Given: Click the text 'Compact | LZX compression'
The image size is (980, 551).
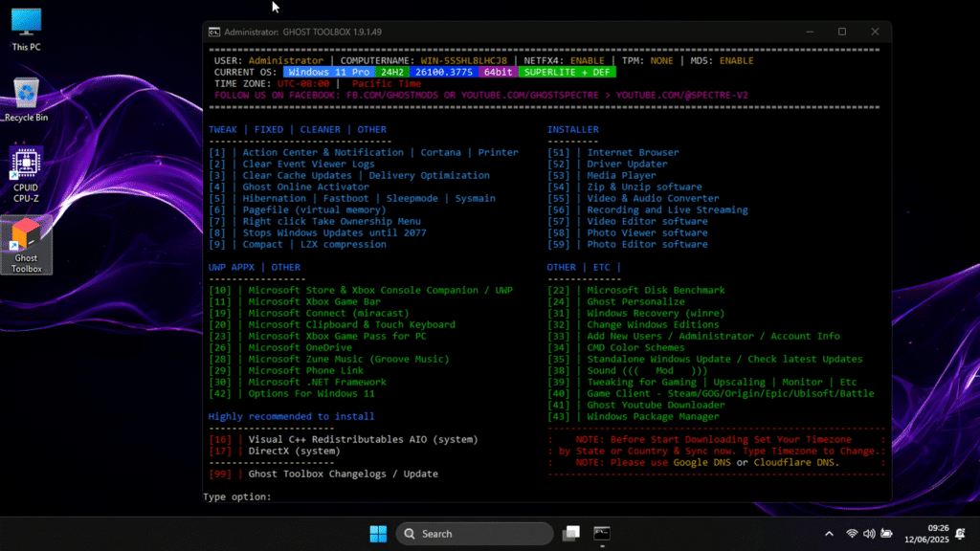Looking at the screenshot, I should [314, 244].
